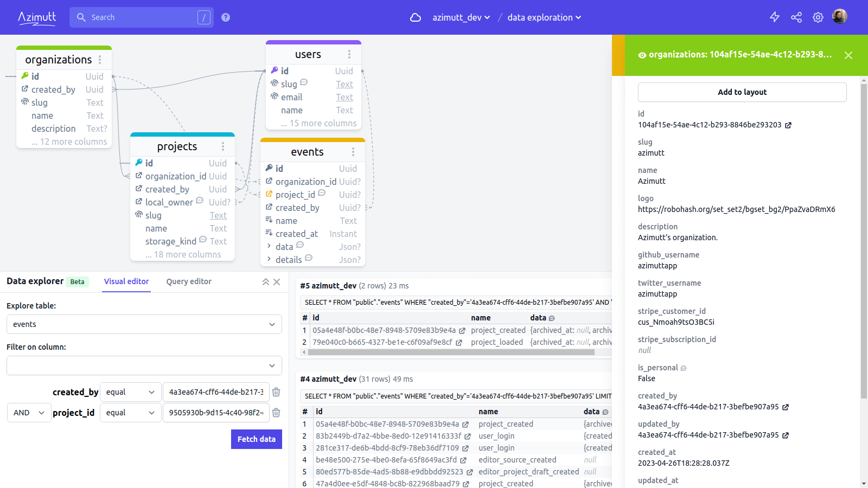Open the Filter on column dropdown

point(144,365)
